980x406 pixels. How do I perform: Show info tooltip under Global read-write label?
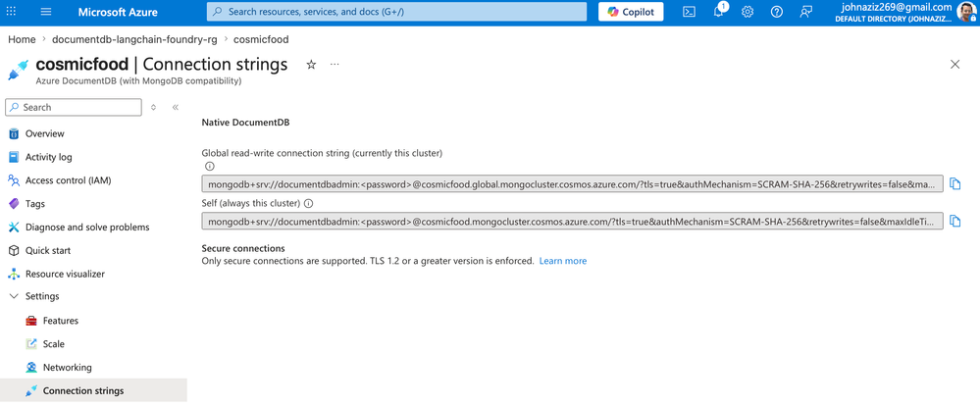pos(209,166)
